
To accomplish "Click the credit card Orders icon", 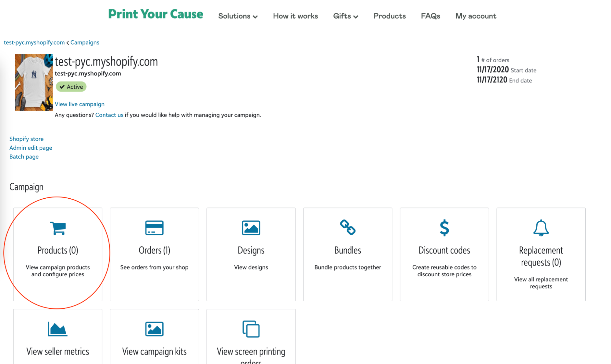I will coord(154,228).
